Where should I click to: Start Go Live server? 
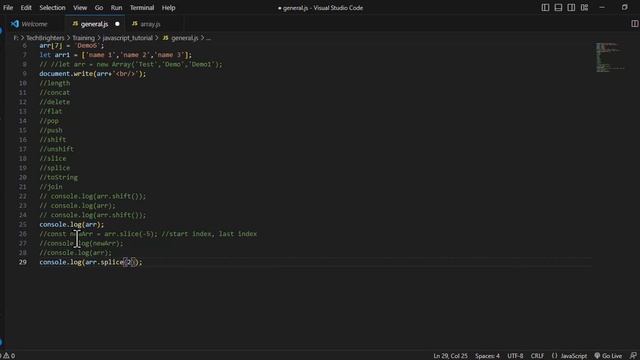pos(608,356)
